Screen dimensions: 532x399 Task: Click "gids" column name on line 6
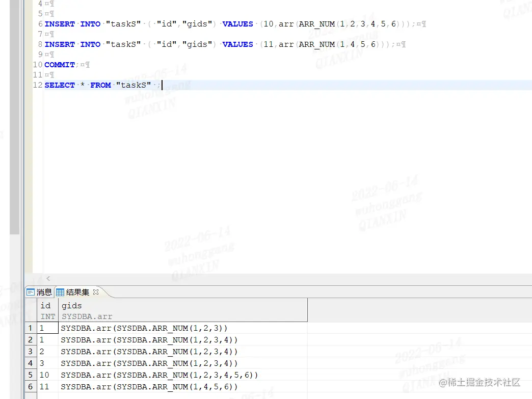click(x=197, y=24)
